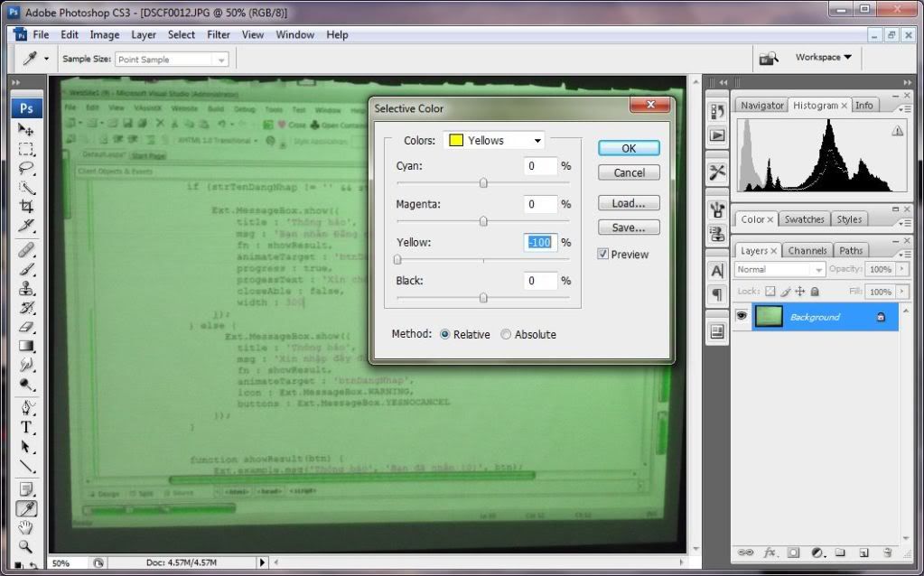Select the Lasso tool

(x=26, y=168)
